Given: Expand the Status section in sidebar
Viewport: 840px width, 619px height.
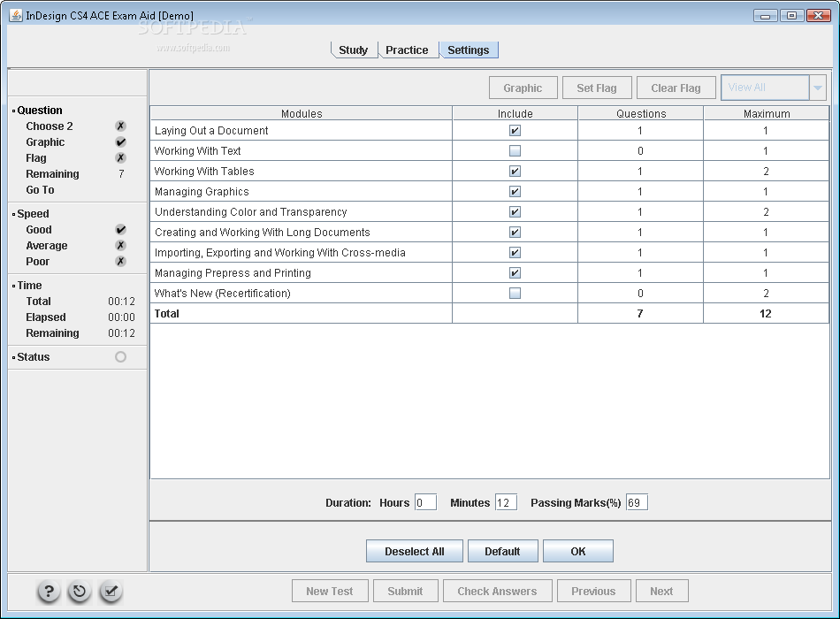Looking at the screenshot, I should click(x=14, y=357).
